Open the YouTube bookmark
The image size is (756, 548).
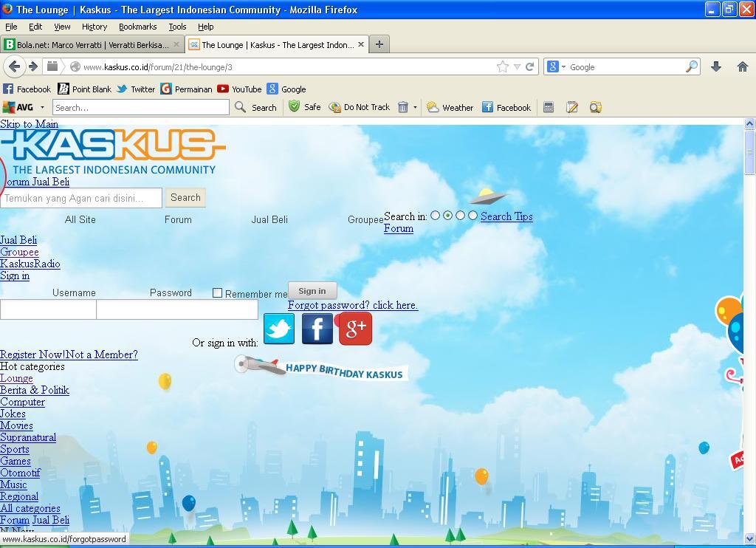point(239,89)
